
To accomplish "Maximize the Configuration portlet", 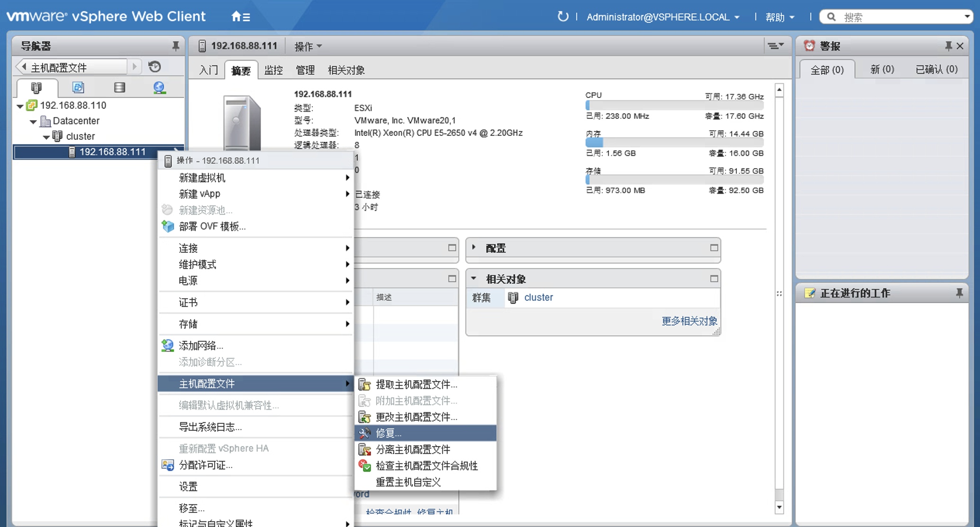I will (714, 248).
